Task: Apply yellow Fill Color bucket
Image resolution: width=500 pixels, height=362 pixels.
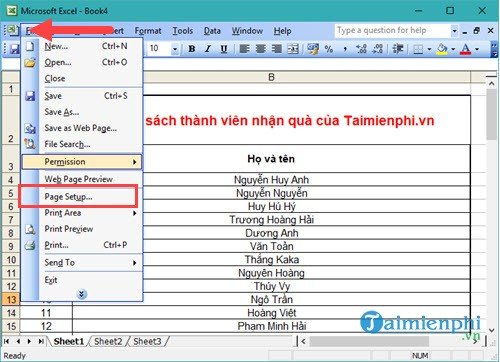Action: click(442, 49)
